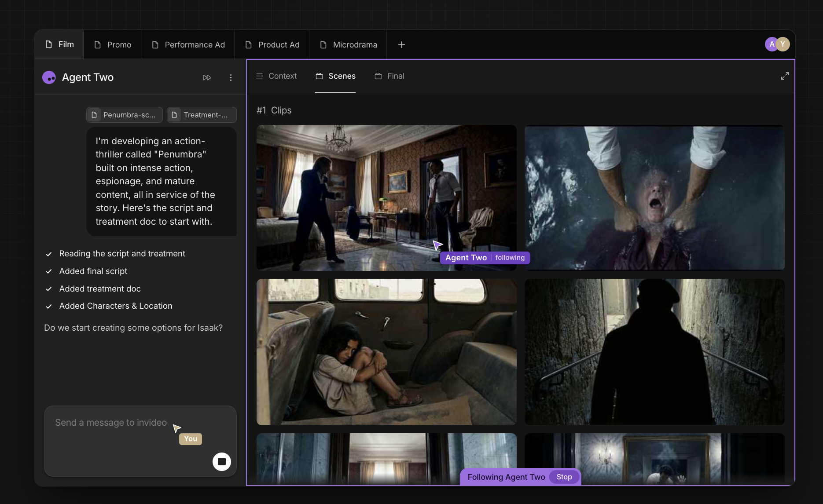Image resolution: width=823 pixels, height=504 pixels.
Task: Click 'Do we start creating some options for Isaak?'
Action: (133, 328)
